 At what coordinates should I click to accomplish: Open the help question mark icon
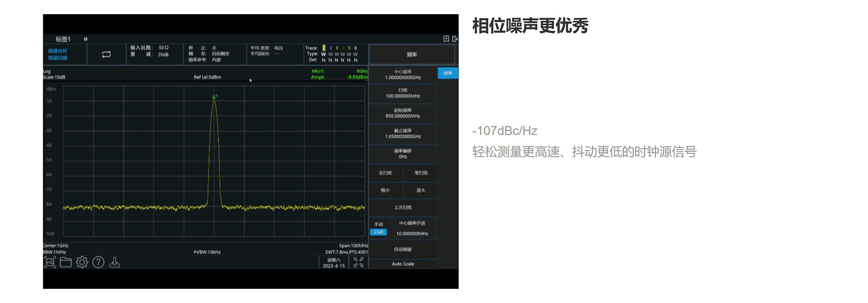point(98,262)
